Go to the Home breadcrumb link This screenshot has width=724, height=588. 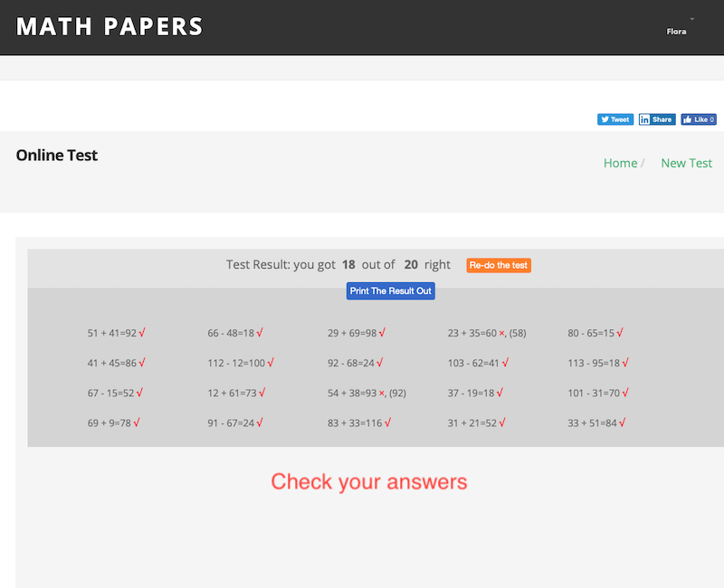(620, 163)
